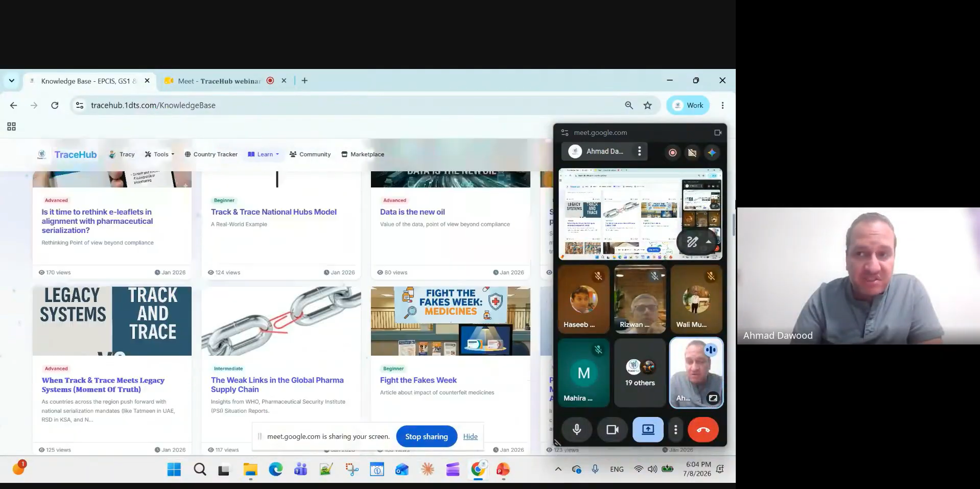
Task: End the call with red hang-up button
Action: point(703,430)
